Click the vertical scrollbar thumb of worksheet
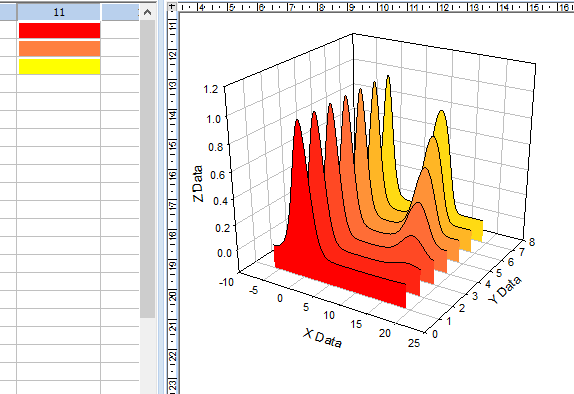574x394 pixels. pos(148,169)
